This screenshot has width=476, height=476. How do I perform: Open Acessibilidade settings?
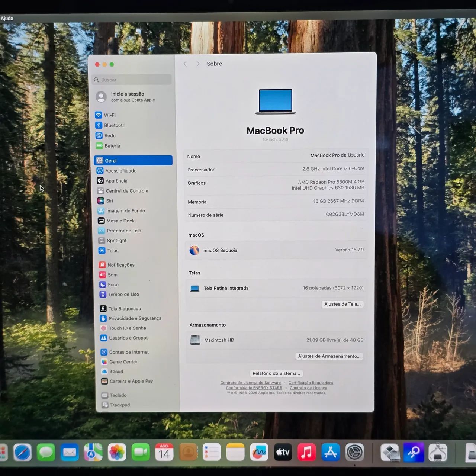[116, 171]
